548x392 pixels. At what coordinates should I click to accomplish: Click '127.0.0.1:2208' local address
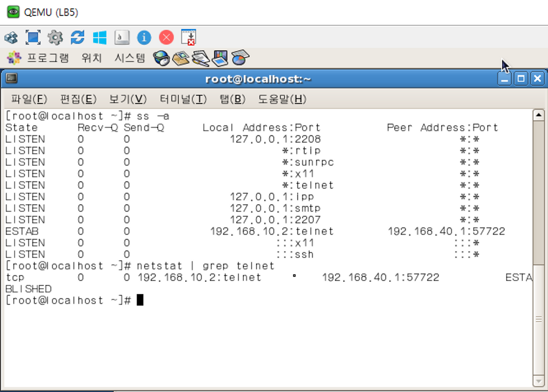275,139
